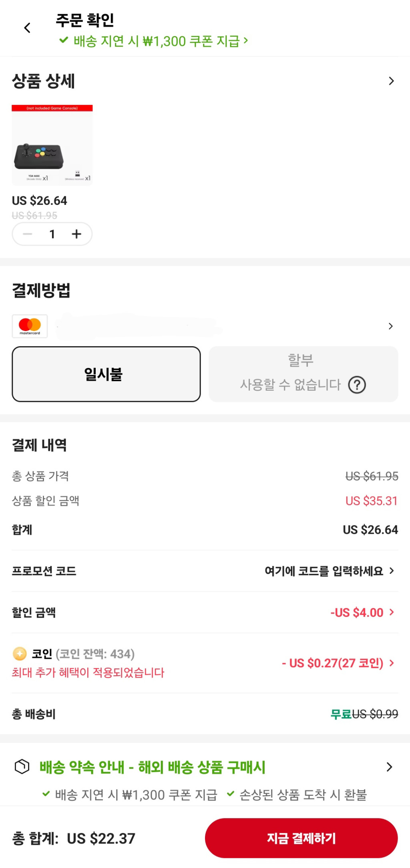Open the green late delivery coupon notice at top
Viewport: 410px width, 868px height.
pyautogui.click(x=154, y=41)
